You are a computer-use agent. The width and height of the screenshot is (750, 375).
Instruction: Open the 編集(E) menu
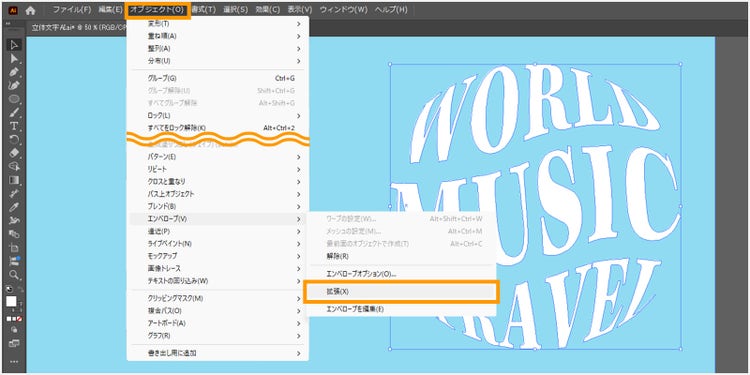pyautogui.click(x=110, y=10)
